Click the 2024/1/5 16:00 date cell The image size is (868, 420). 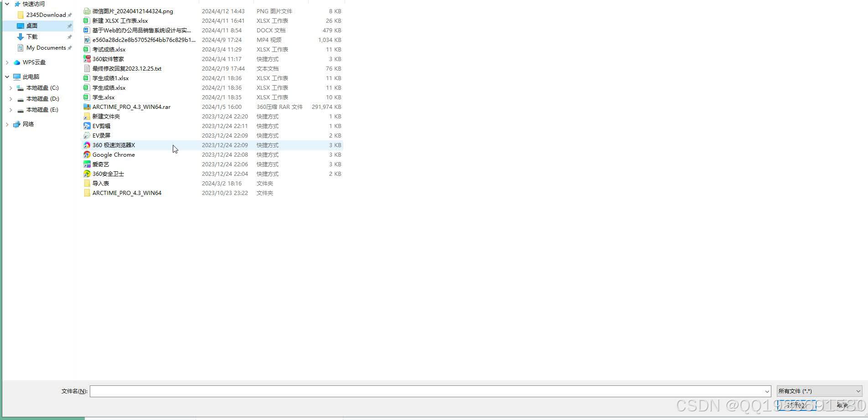tap(222, 107)
